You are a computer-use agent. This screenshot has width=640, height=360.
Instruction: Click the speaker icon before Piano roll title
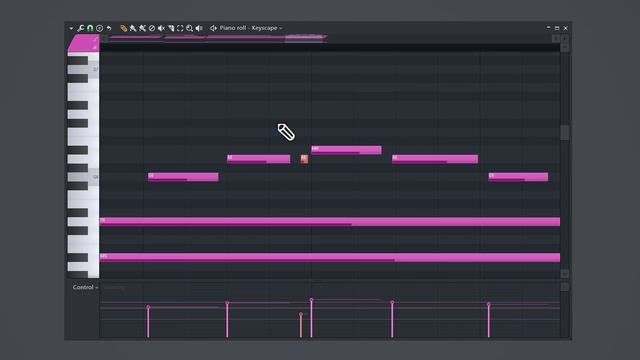[x=213, y=28]
